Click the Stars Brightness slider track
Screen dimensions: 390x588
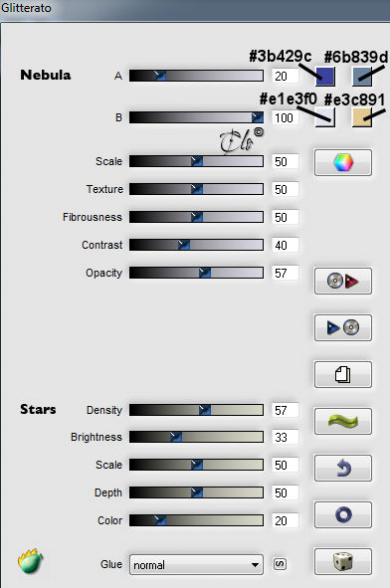[x=196, y=437]
